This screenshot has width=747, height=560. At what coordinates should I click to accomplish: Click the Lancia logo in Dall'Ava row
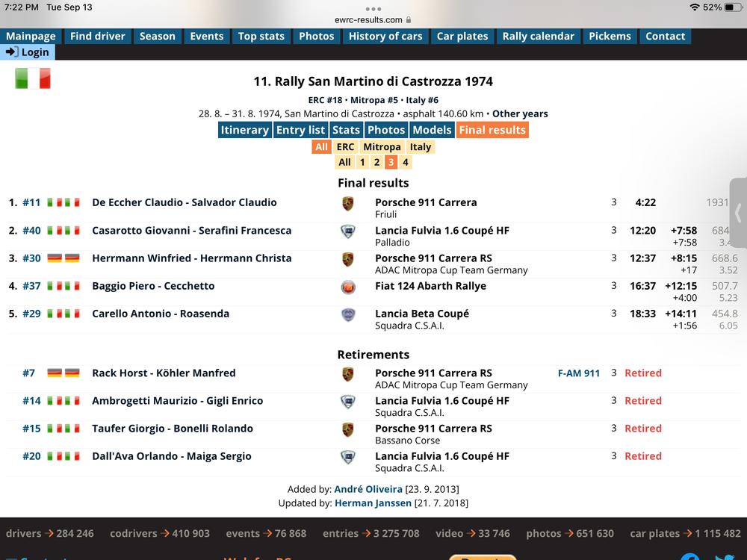pos(348,457)
